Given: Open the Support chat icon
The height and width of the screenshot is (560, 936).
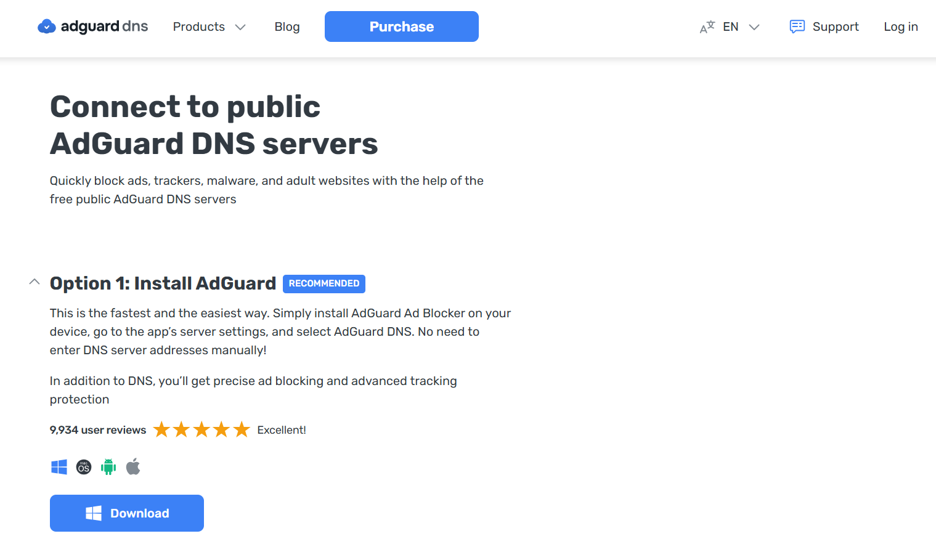Looking at the screenshot, I should click(x=796, y=26).
